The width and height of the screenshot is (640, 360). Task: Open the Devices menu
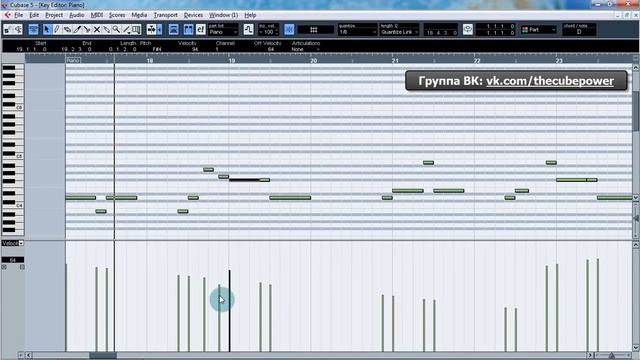pos(193,15)
